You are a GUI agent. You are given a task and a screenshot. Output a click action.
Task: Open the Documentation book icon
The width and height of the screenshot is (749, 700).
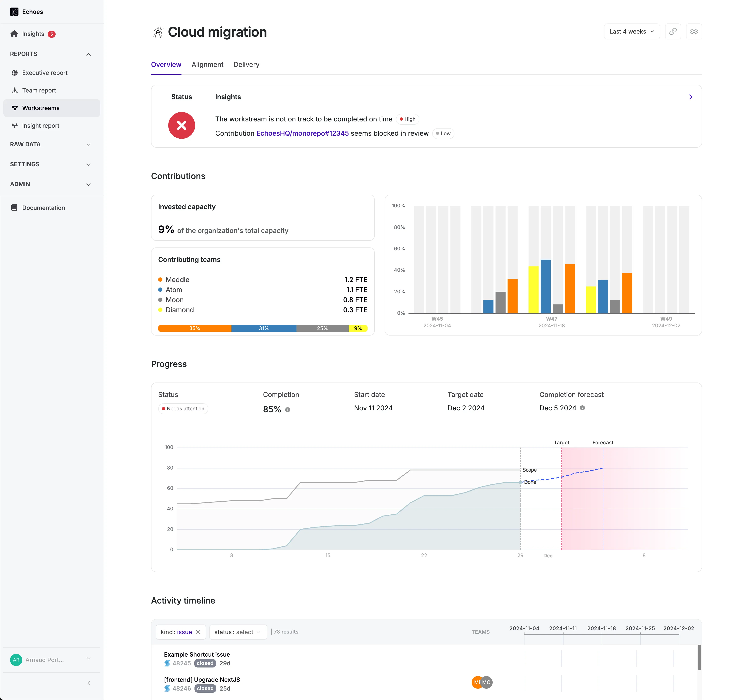14,208
